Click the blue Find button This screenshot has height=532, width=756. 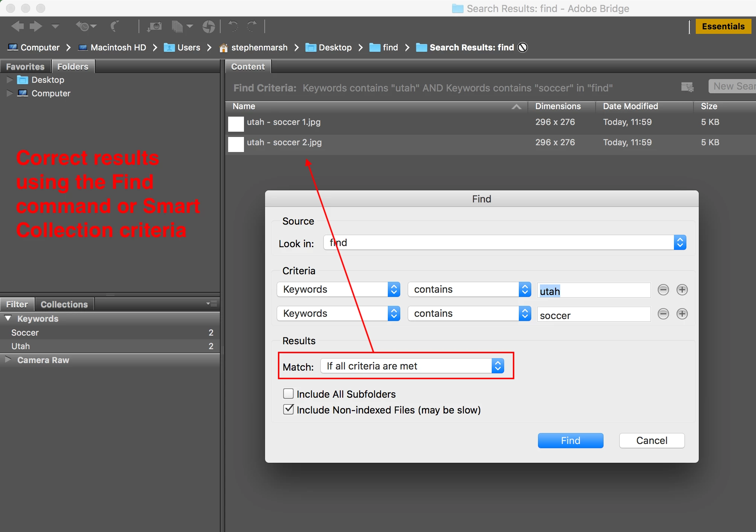[570, 440]
